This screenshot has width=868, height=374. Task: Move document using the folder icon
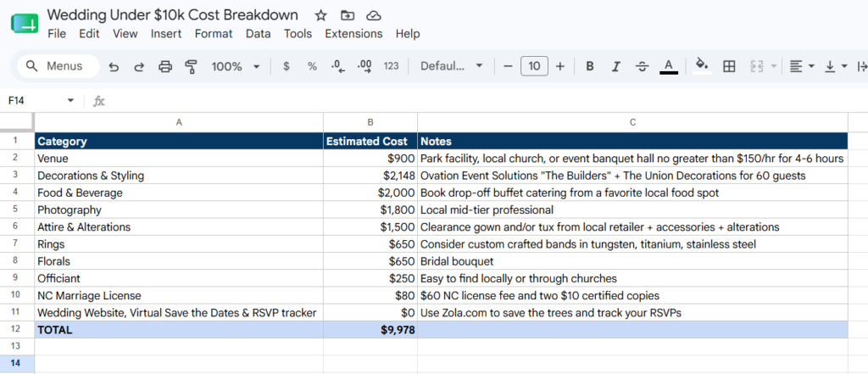click(x=348, y=15)
